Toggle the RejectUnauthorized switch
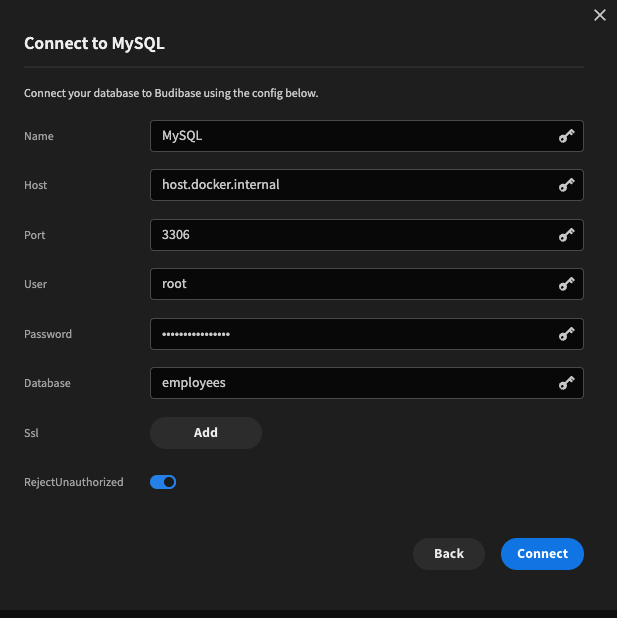The width and height of the screenshot is (617, 618). tap(163, 482)
